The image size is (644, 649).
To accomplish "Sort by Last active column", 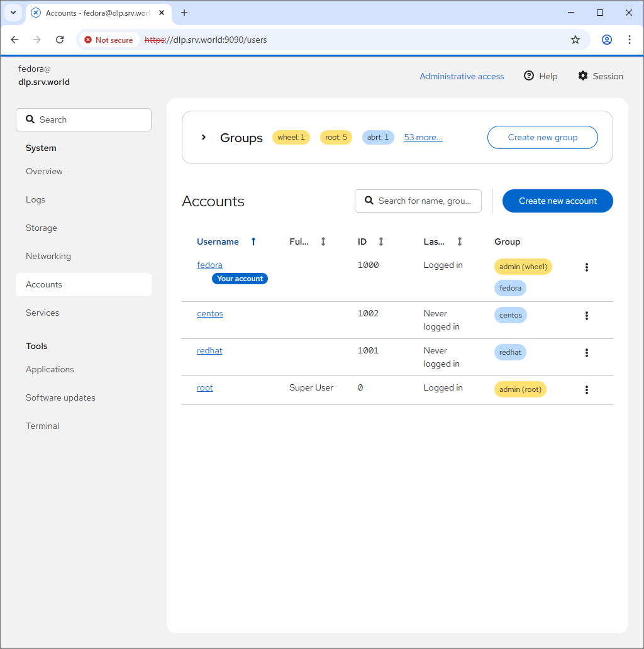I will coord(443,241).
